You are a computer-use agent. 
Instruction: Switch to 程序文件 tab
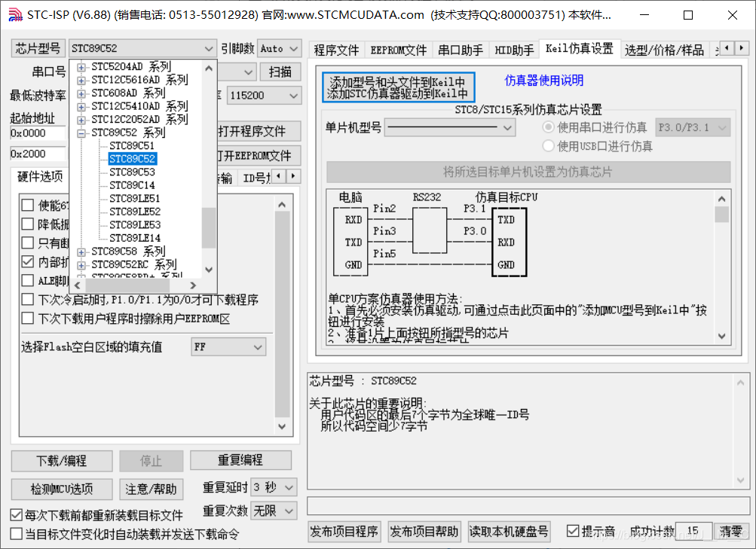(336, 50)
